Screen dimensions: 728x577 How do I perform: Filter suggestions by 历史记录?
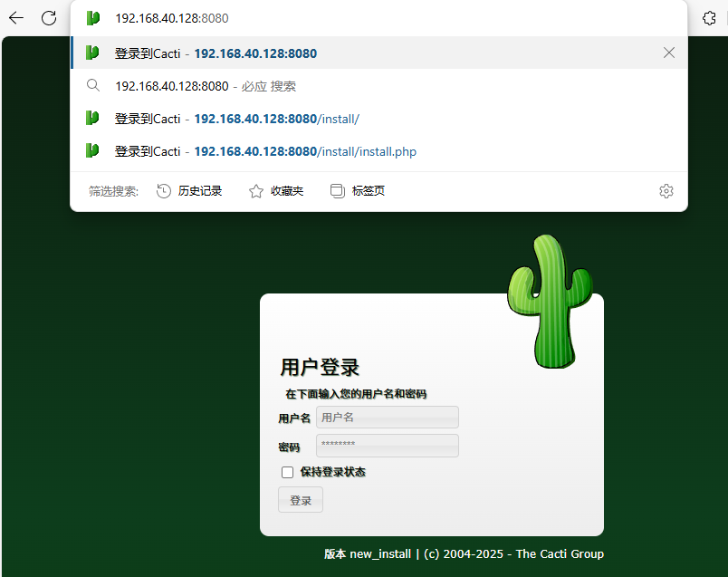click(189, 191)
